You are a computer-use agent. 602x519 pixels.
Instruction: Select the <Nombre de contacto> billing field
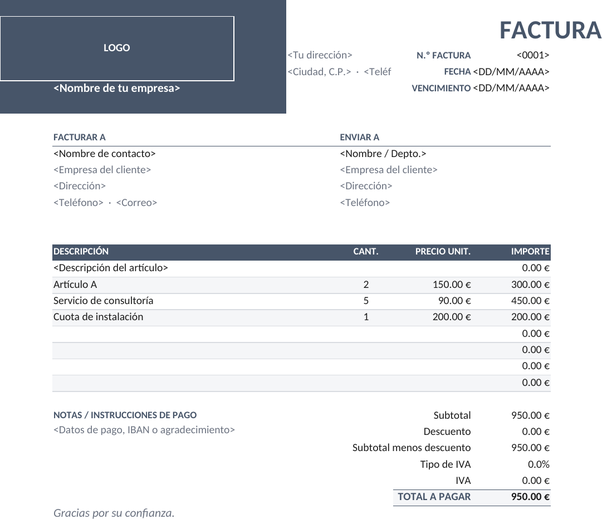[x=104, y=154]
